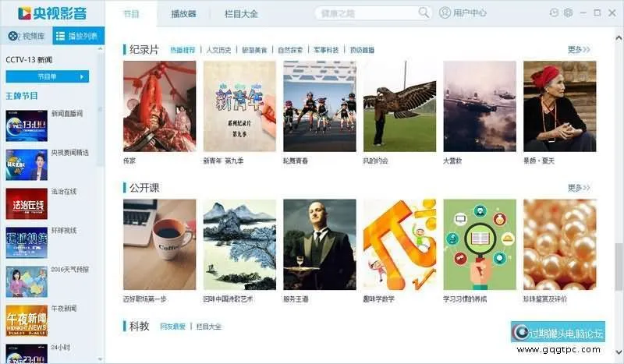Open the 用户中心 user icon

point(445,12)
